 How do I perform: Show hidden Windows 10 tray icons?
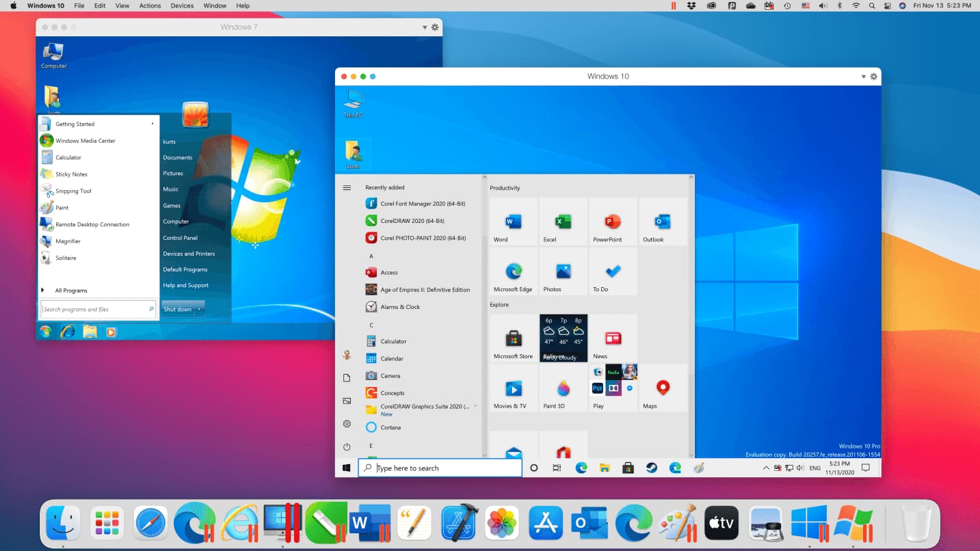766,468
